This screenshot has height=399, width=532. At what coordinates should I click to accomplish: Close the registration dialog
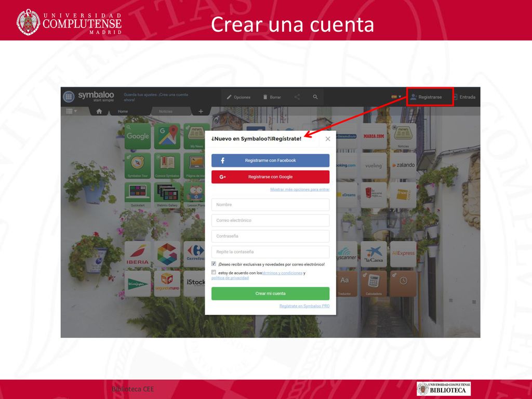click(x=328, y=139)
